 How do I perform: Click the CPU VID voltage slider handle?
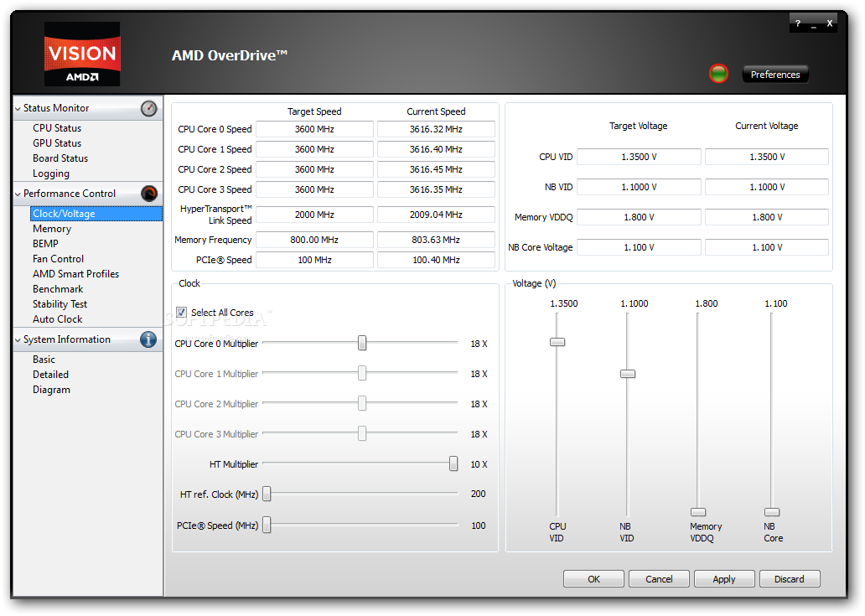point(557,342)
